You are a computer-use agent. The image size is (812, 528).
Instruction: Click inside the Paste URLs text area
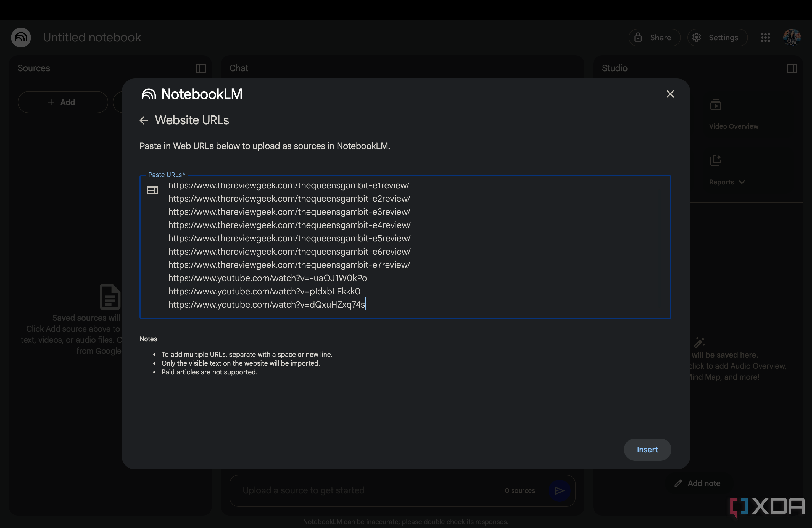coord(405,247)
